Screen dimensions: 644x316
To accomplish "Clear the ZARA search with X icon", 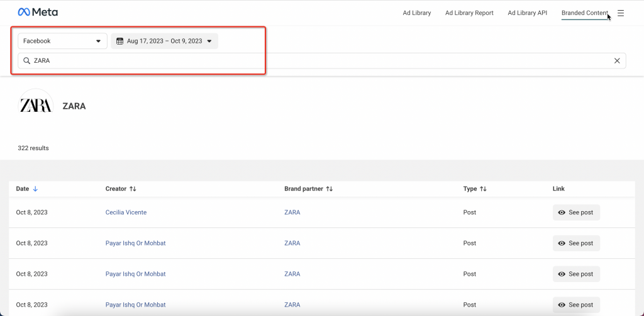I will (617, 61).
